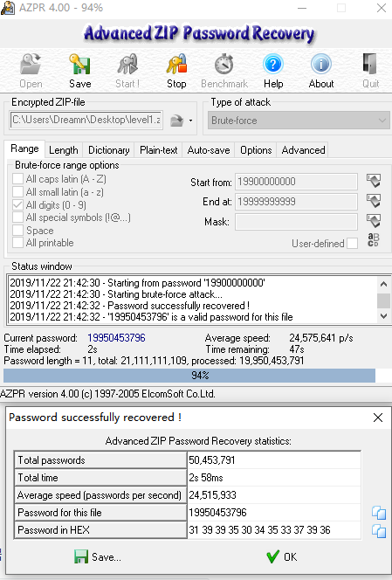Click the Save... button in statistics dialog

click(98, 556)
